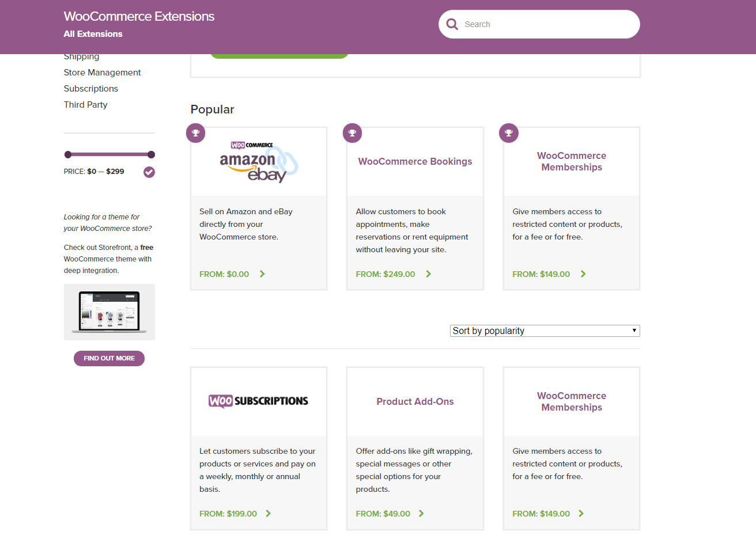The width and height of the screenshot is (756, 539).
Task: Click the Woo Subscriptions logo
Action: pos(259,401)
